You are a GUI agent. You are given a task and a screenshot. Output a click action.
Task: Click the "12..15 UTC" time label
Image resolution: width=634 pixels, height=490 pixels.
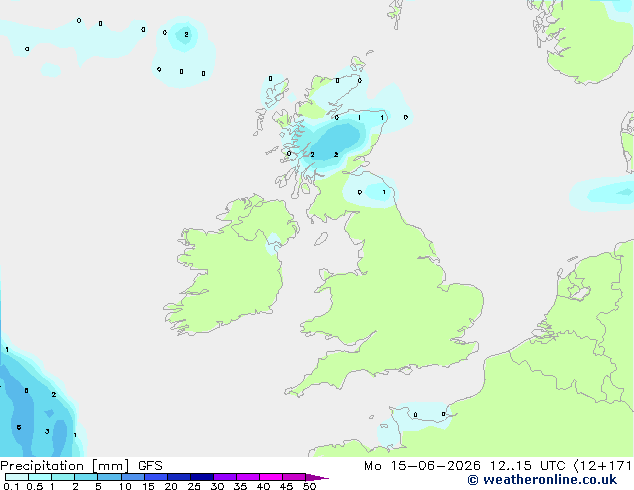tap(527, 466)
